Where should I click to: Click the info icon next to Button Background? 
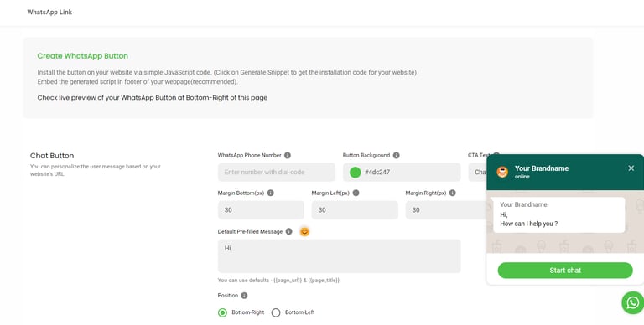click(396, 155)
